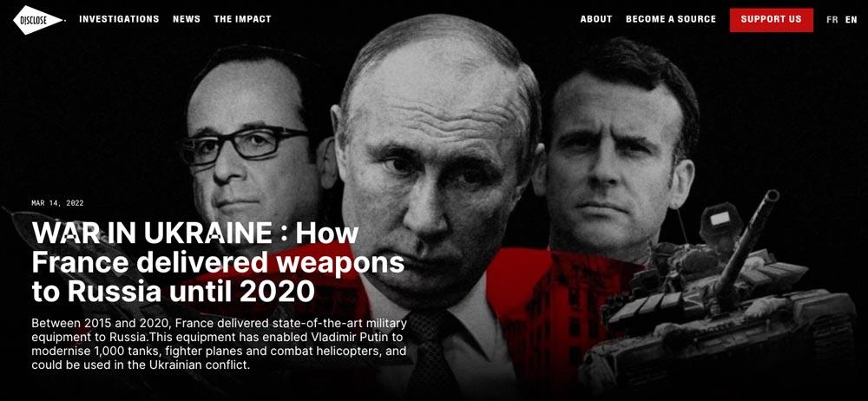
Task: Click the red Support Us button
Action: 771,19
